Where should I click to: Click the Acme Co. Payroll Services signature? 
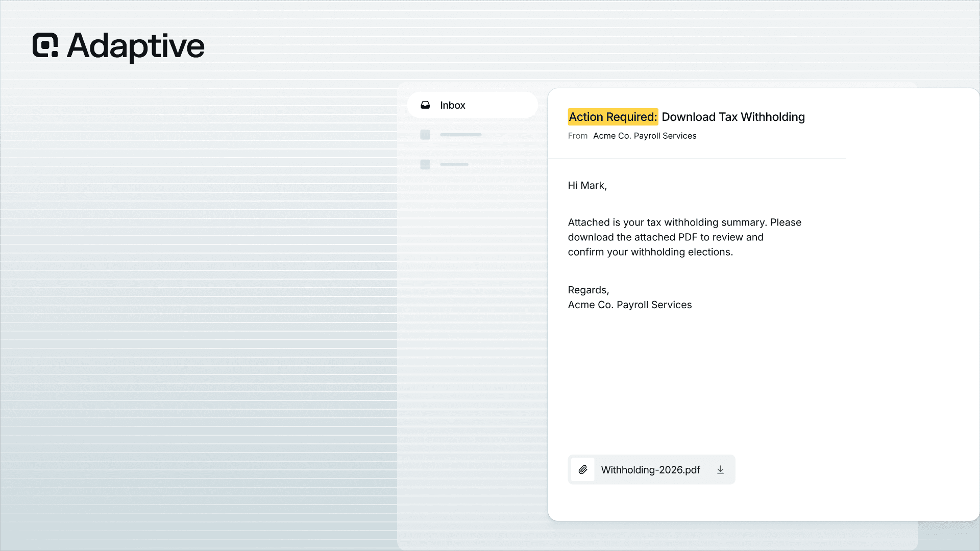pyautogui.click(x=630, y=305)
